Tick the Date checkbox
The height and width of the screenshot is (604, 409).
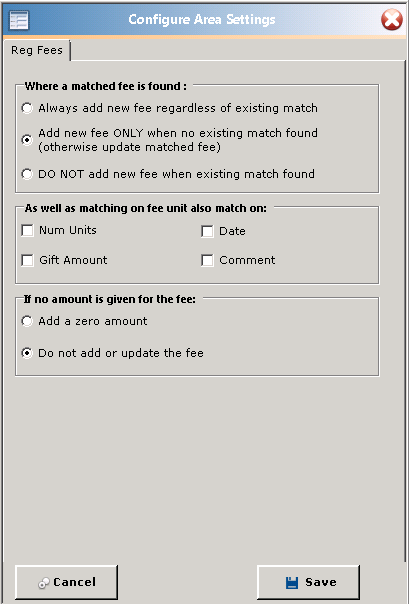(207, 231)
